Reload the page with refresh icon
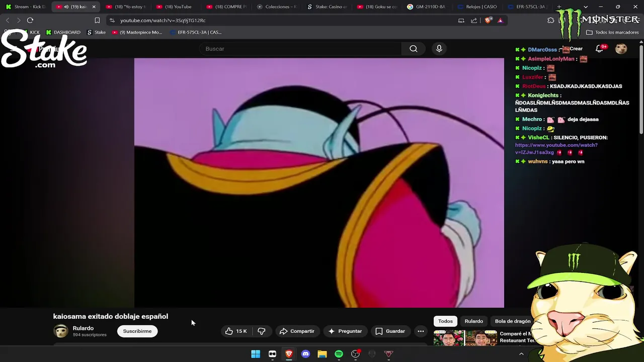 30,20
